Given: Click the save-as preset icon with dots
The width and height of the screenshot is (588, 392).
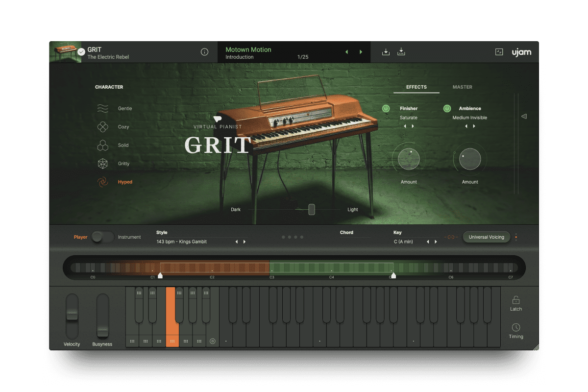Looking at the screenshot, I should (401, 51).
